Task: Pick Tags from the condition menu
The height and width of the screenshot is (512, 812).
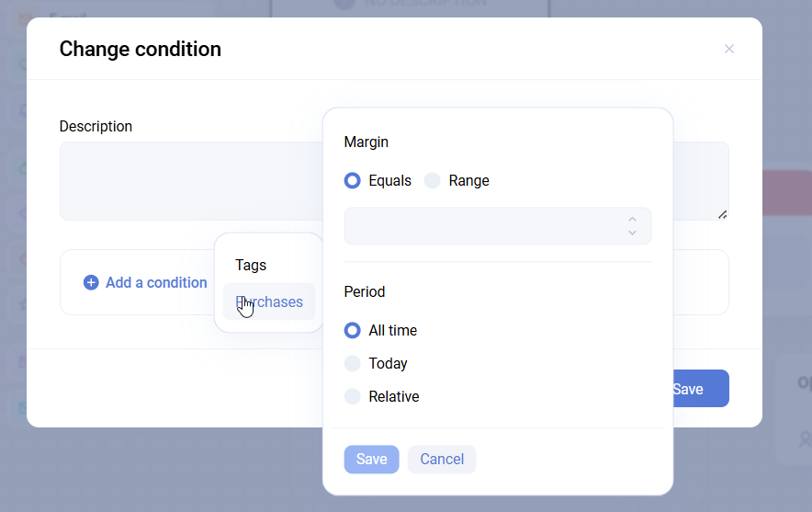Action: tap(251, 266)
